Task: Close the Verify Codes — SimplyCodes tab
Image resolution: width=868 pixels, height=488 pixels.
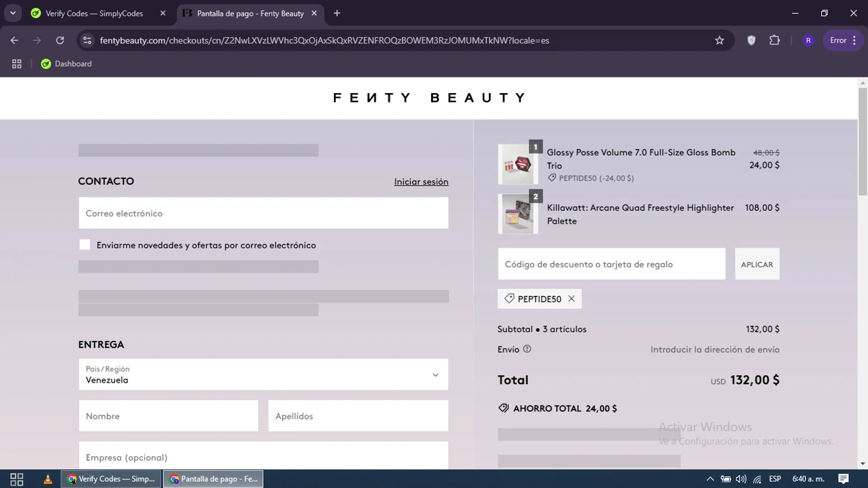Action: pos(163,13)
